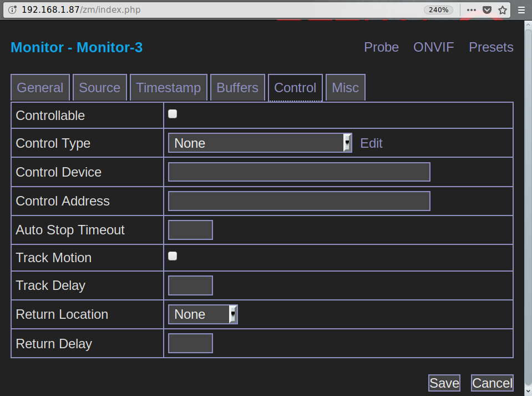
Task: Click the Pocket save icon
Action: click(487, 10)
